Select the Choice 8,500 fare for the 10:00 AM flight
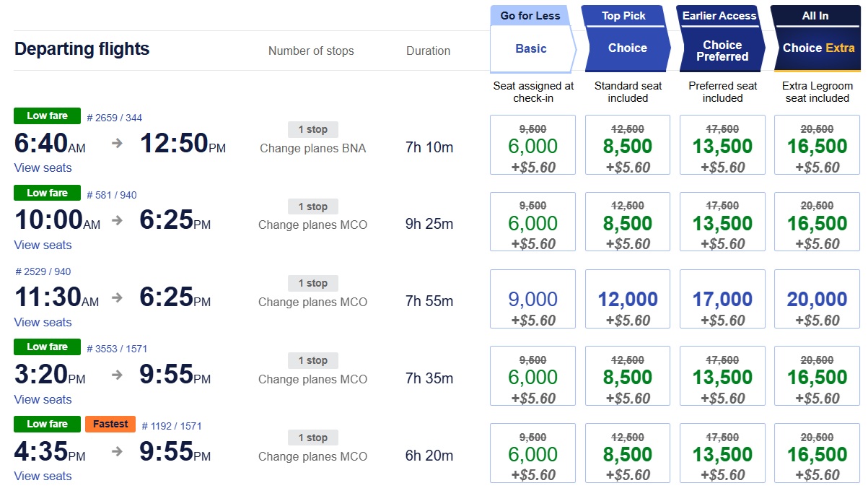This screenshot has height=496, width=868. pos(627,221)
